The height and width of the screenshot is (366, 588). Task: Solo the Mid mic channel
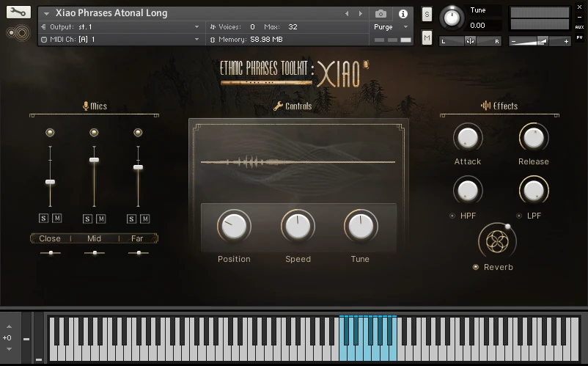(87, 219)
